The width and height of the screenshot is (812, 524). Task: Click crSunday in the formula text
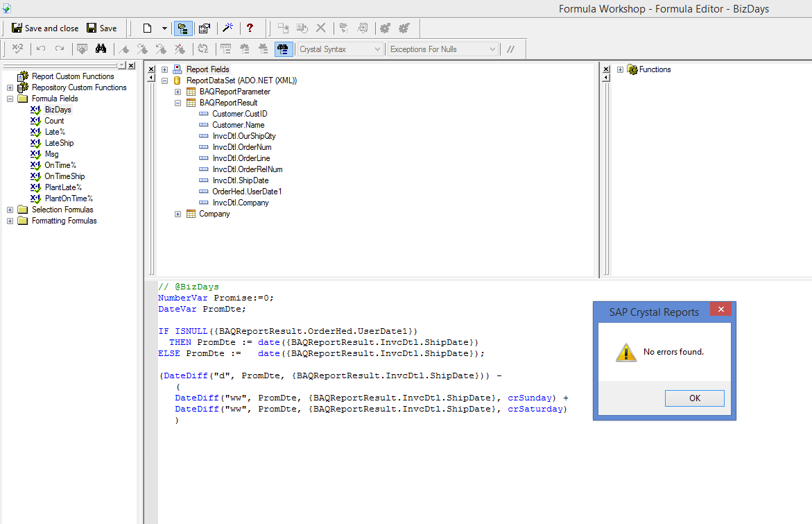point(529,398)
